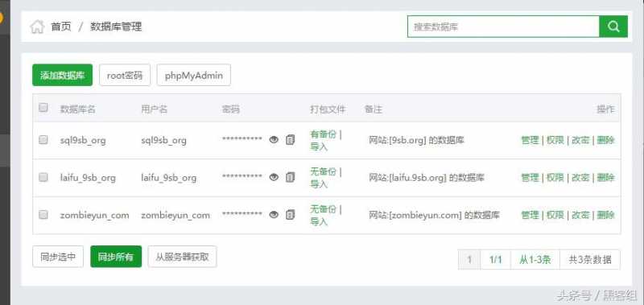Copy sql9sb_org password with clipboard icon

(x=291, y=140)
